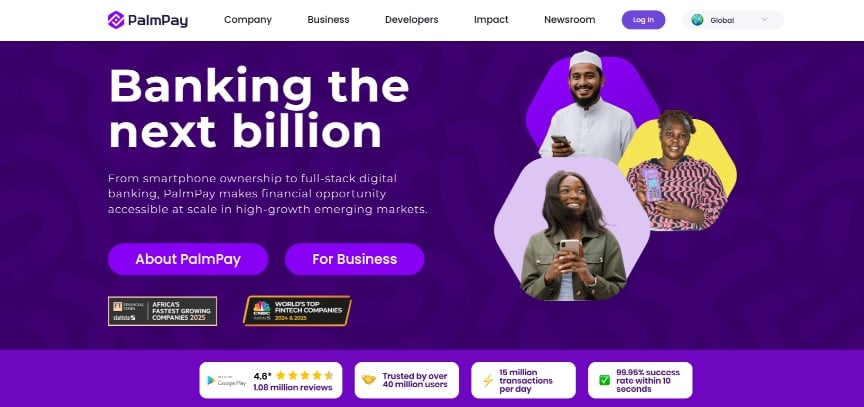Click the Log In button

click(644, 20)
